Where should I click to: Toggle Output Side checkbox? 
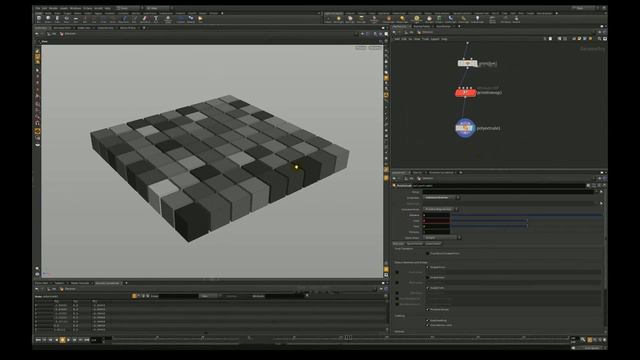pos(427,288)
